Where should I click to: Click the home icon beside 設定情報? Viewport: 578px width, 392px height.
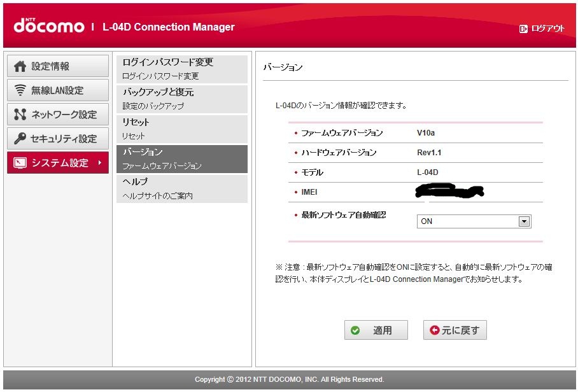[x=20, y=66]
